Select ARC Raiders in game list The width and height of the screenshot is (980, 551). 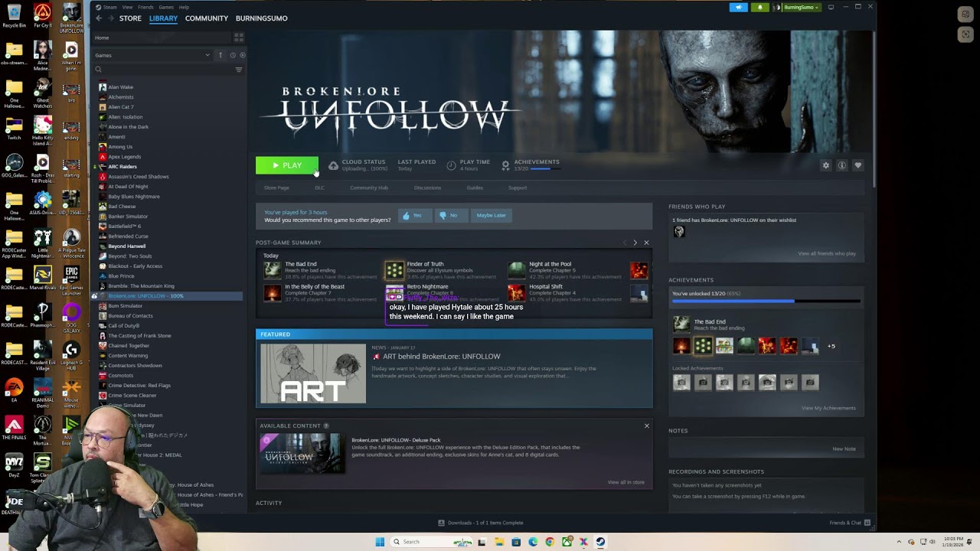122,167
